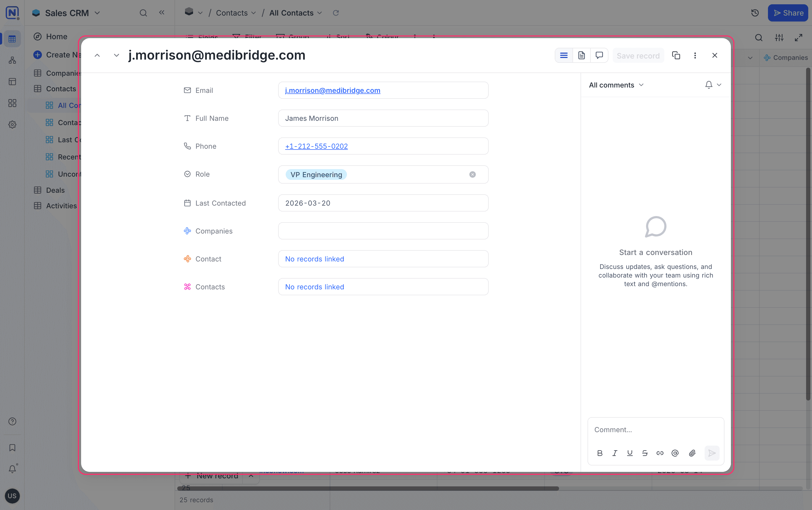Duplicate this record with copy icon
The image size is (812, 510).
676,55
